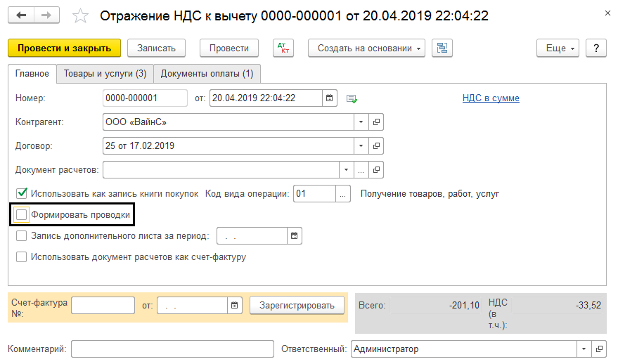Expand the Ответственный dropdown
Screen dimensions: 618x364
point(584,349)
